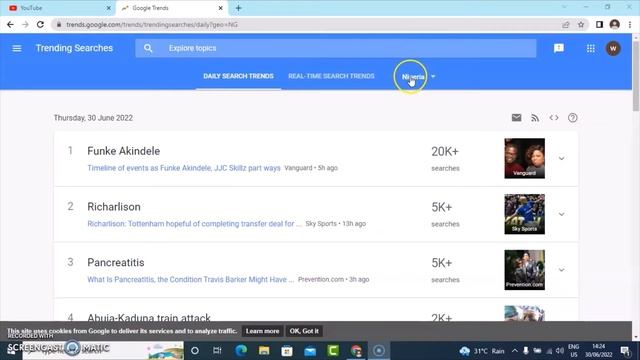Open Task View on taskbar
The width and height of the screenshot is (640, 360).
217,351
